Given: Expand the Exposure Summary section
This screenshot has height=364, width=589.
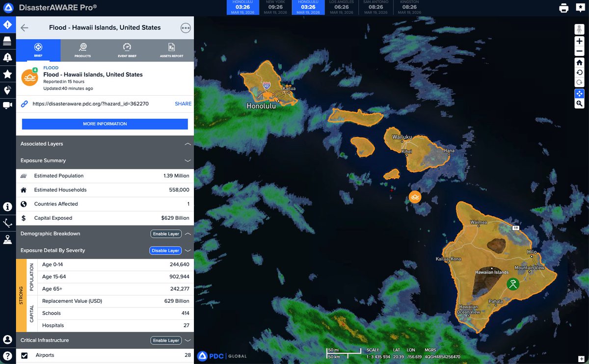Looking at the screenshot, I should pos(187,160).
